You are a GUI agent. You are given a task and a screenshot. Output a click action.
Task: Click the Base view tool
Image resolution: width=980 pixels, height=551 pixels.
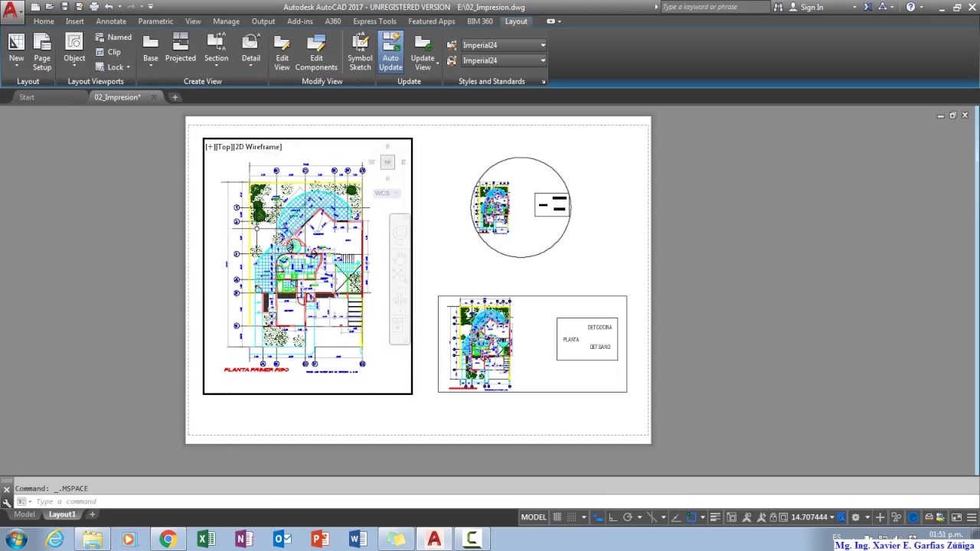point(151,49)
